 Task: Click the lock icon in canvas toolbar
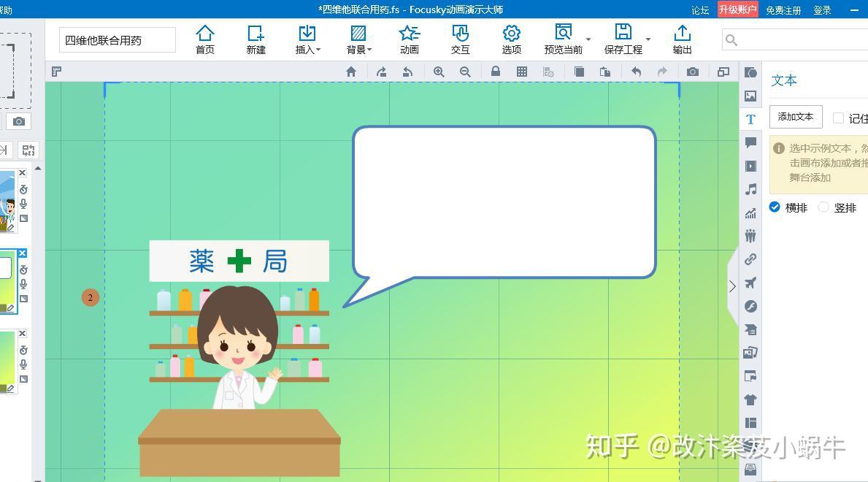(496, 72)
